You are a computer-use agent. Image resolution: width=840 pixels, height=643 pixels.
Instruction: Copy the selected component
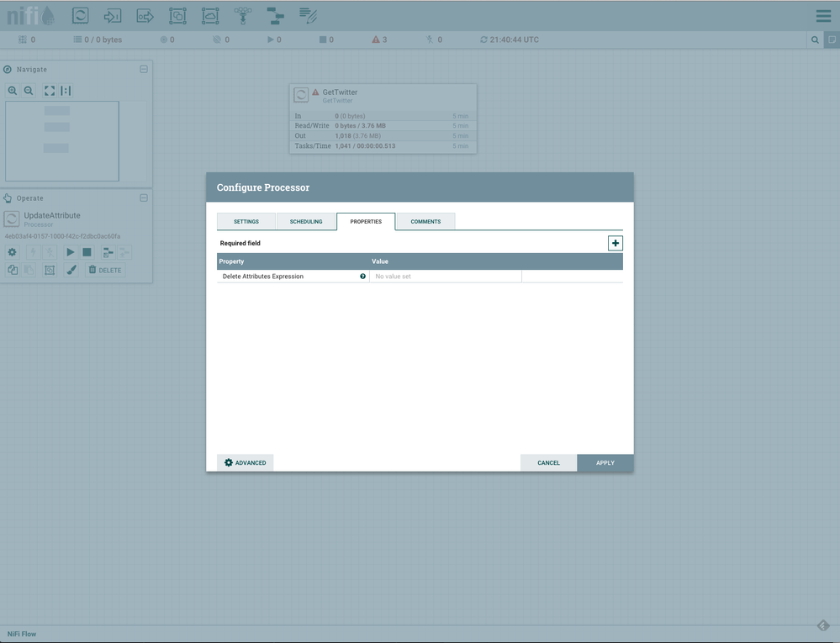click(12, 271)
